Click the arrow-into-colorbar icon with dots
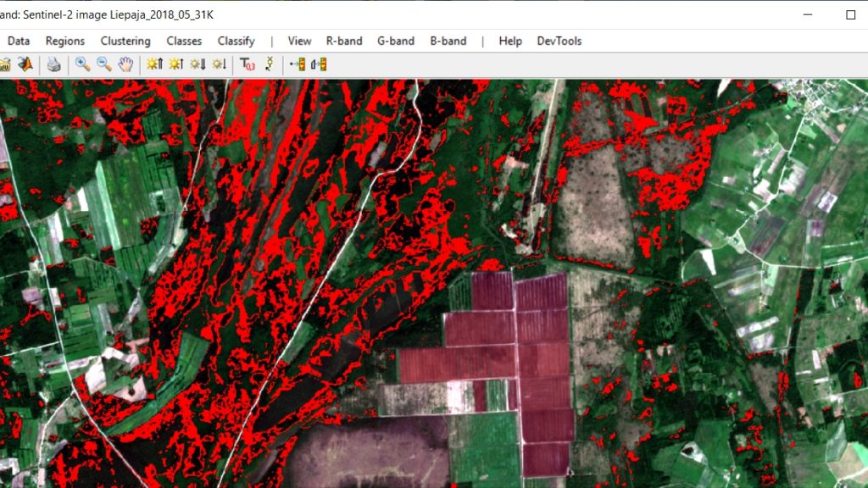This screenshot has width=868, height=488. [x=298, y=64]
